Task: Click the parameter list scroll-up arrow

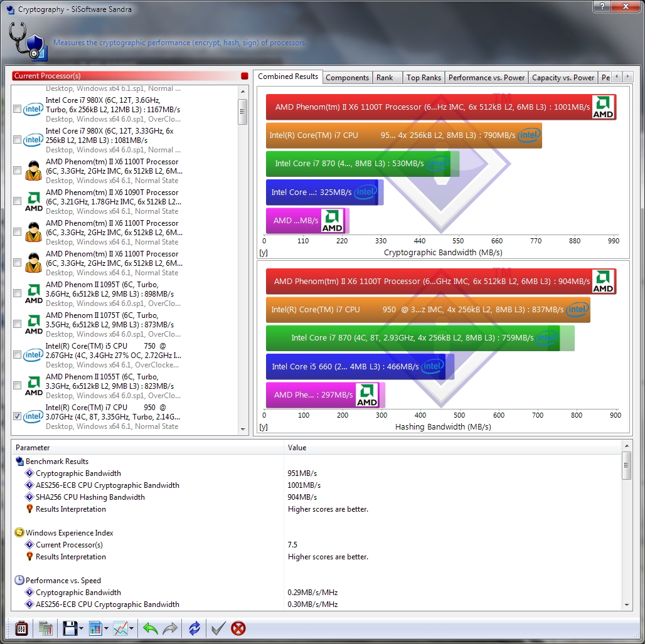Action: 626,446
